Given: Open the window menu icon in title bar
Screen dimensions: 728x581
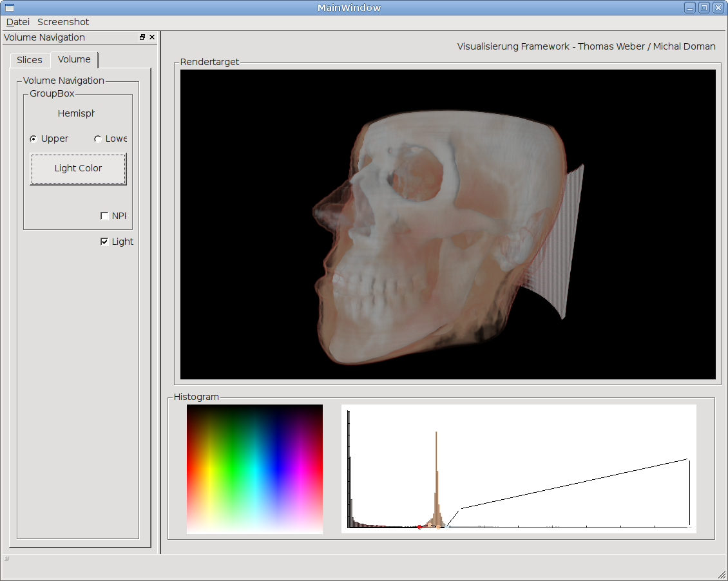Looking at the screenshot, I should (x=9, y=8).
